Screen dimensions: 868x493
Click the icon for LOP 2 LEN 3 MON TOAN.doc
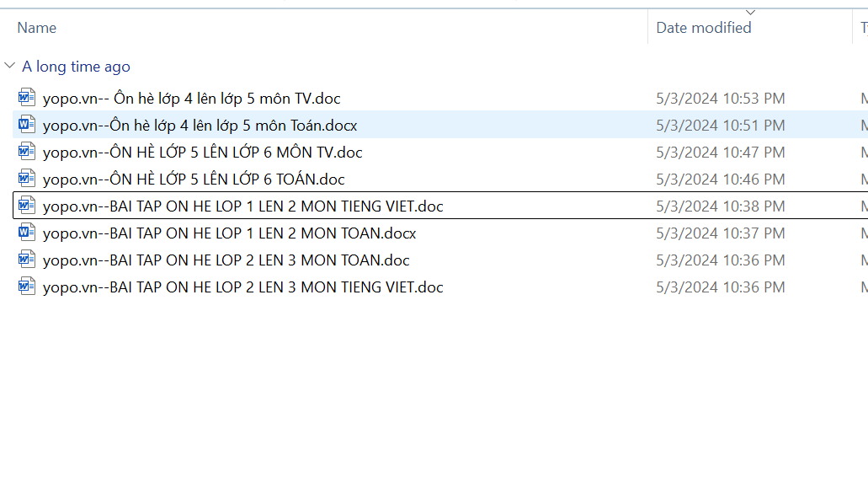point(27,260)
